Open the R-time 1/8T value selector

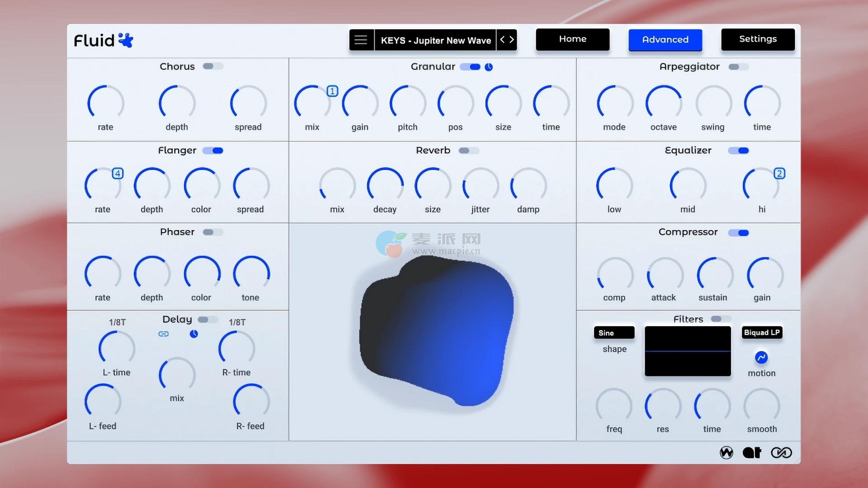(237, 323)
